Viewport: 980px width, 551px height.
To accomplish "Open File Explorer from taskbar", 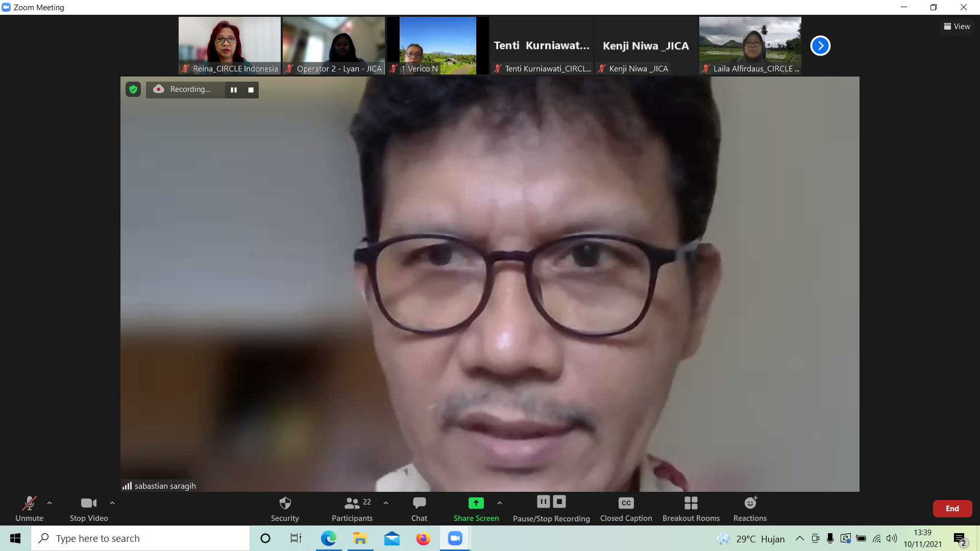I will (x=360, y=538).
